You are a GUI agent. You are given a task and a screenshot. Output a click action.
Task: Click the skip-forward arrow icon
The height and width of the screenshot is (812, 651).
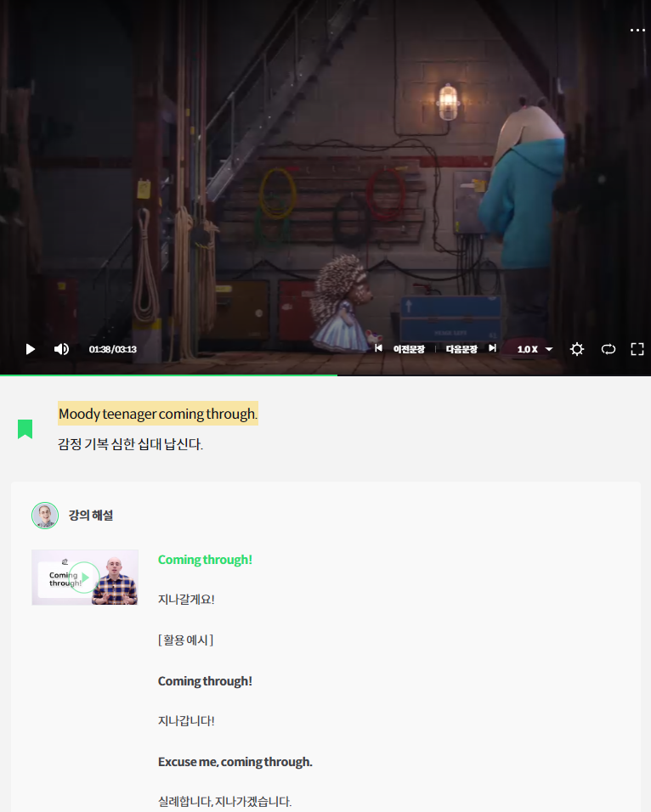click(492, 348)
